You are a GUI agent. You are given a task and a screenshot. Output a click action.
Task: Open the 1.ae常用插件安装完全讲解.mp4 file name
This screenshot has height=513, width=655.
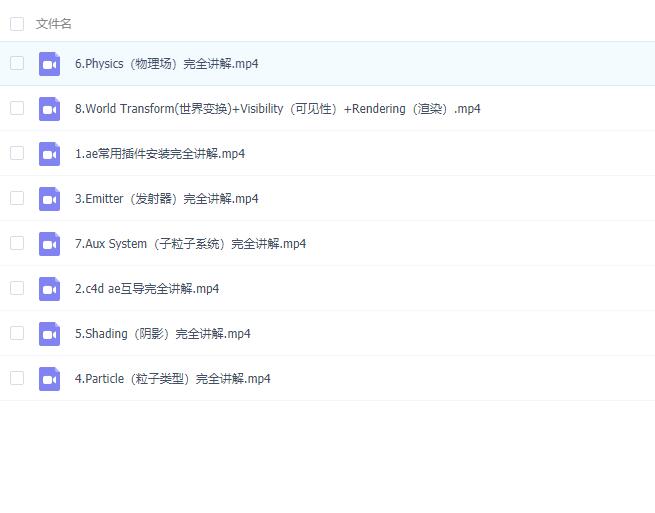click(x=160, y=154)
